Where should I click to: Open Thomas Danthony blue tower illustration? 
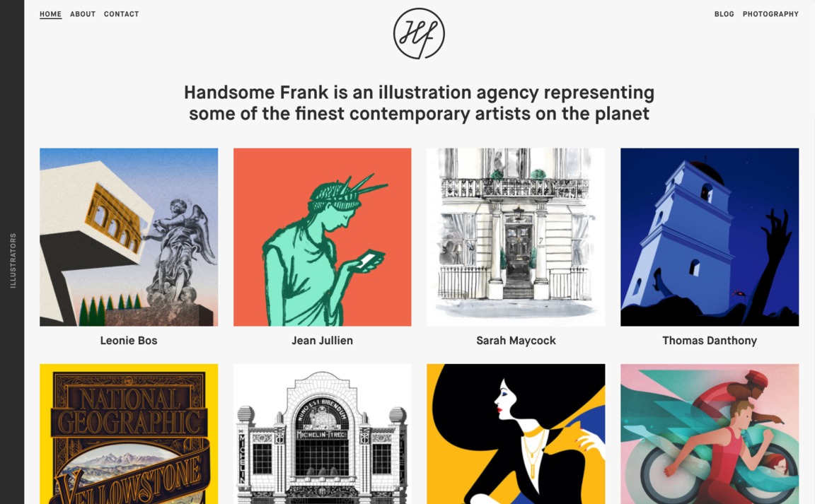710,237
